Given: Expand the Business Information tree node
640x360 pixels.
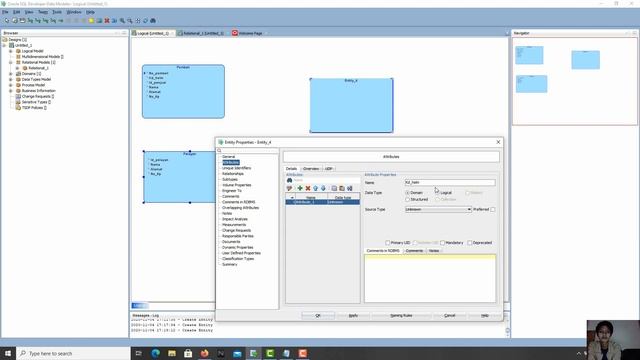Looking at the screenshot, I should [x=11, y=91].
